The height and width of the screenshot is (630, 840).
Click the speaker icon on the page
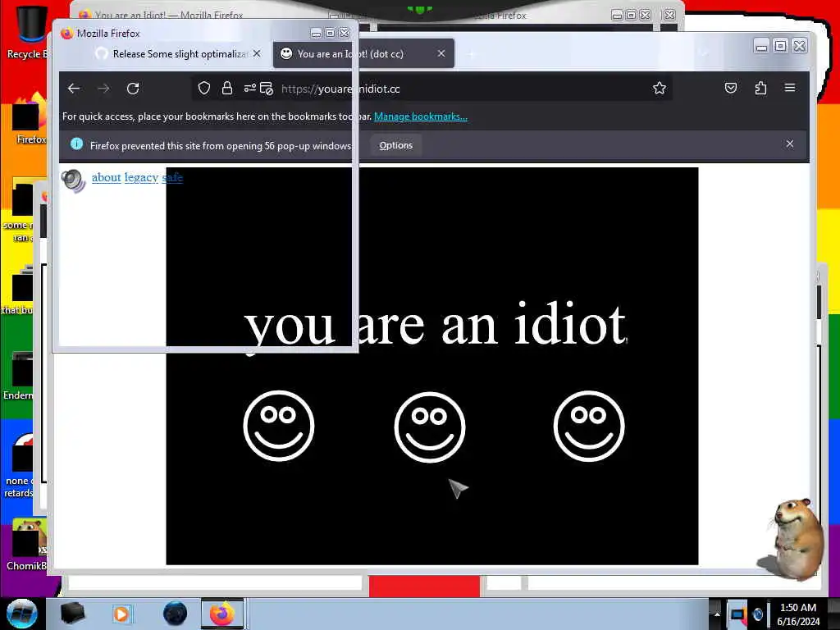click(x=73, y=180)
